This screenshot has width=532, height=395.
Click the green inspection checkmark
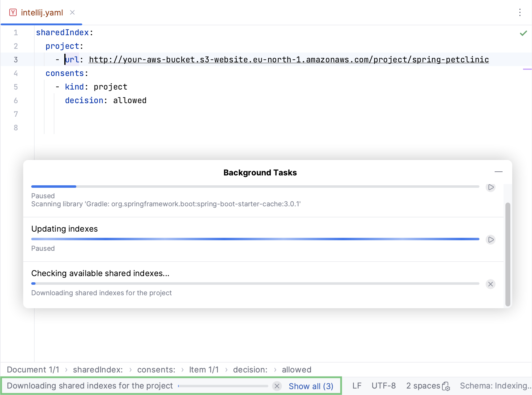523,33
